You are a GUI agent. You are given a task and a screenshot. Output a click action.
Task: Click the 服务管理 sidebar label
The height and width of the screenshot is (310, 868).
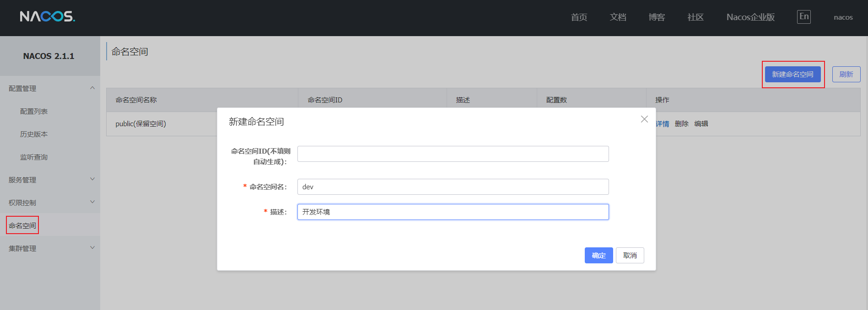[22, 180]
